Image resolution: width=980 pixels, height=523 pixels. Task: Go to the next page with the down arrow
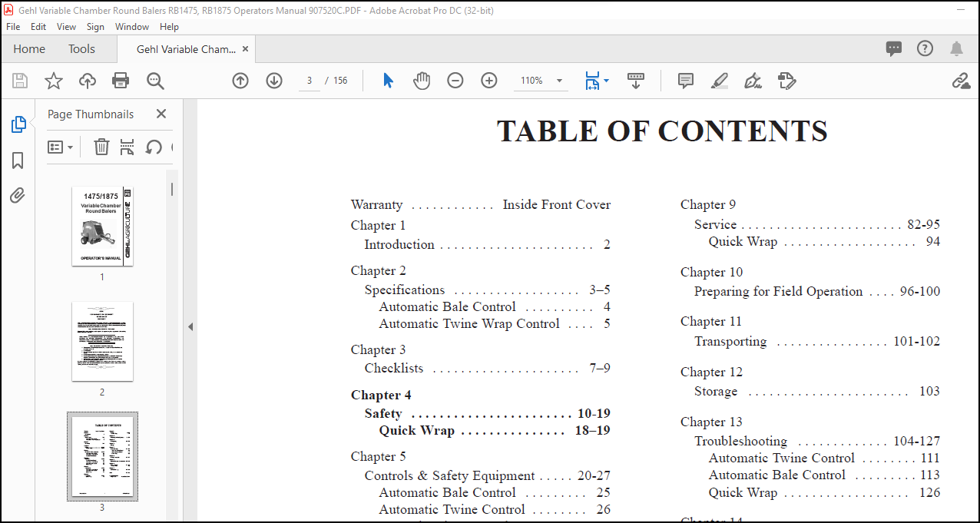click(274, 81)
